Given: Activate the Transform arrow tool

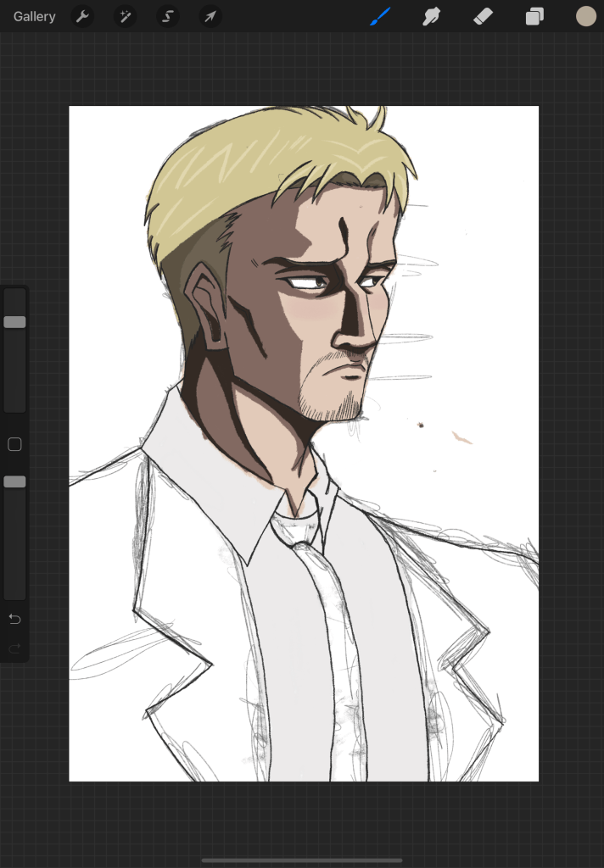Looking at the screenshot, I should (x=210, y=17).
